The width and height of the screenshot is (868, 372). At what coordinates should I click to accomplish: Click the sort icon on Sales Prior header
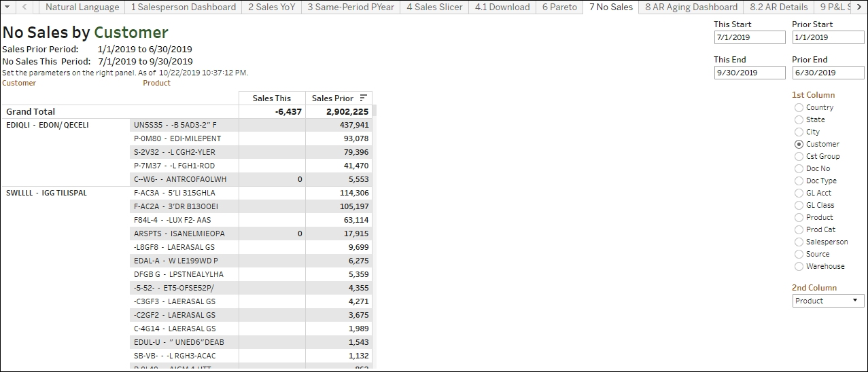pos(363,98)
